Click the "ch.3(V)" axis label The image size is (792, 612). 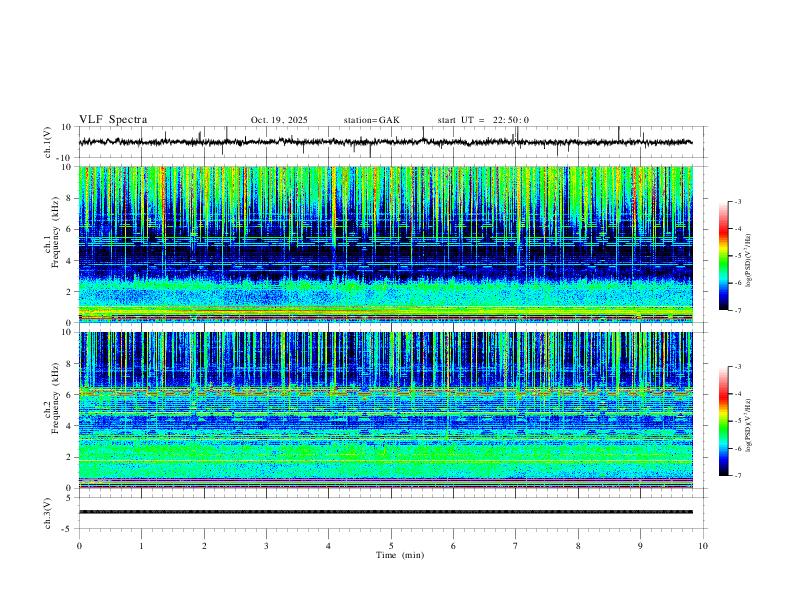pyautogui.click(x=48, y=513)
